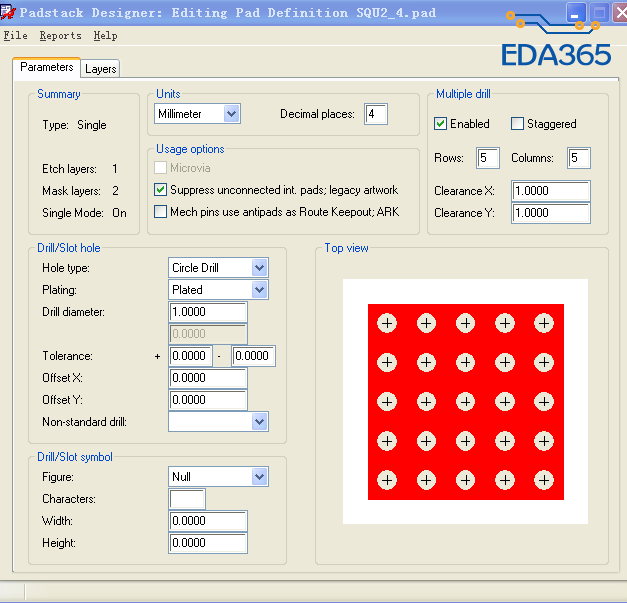The height and width of the screenshot is (603, 627).
Task: Click the 'Mask layers:' summary label
Action: [x=71, y=191]
